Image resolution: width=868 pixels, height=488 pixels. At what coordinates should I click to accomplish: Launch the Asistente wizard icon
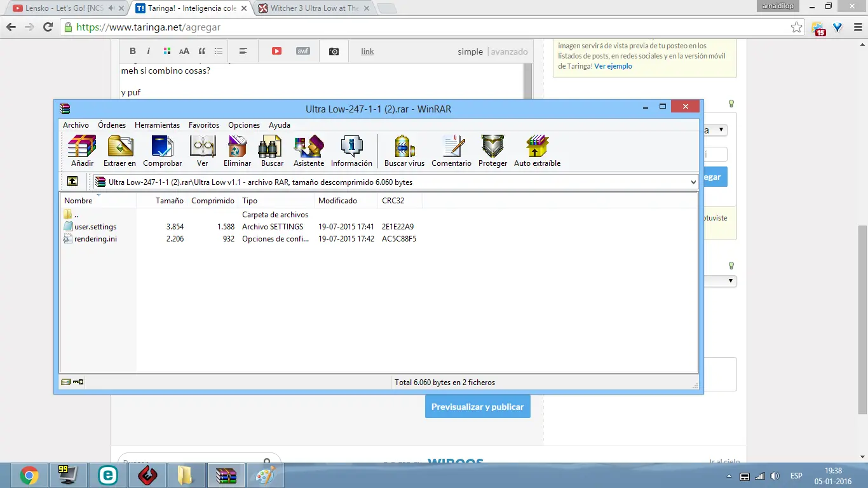pos(309,151)
